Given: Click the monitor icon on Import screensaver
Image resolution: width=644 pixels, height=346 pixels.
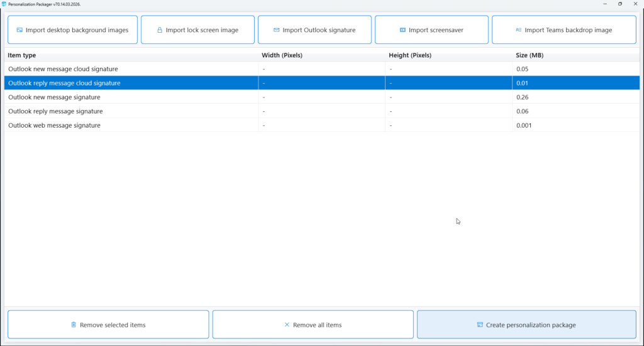Looking at the screenshot, I should [x=402, y=30].
